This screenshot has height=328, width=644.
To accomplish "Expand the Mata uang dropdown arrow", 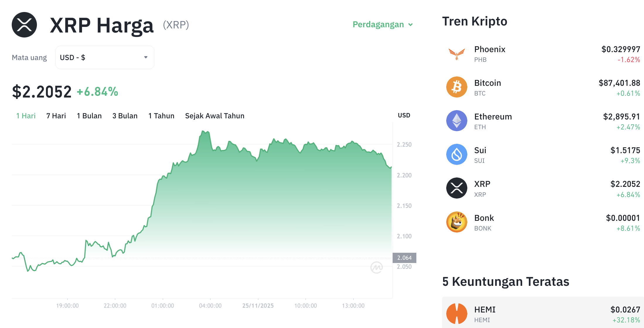I will point(146,57).
